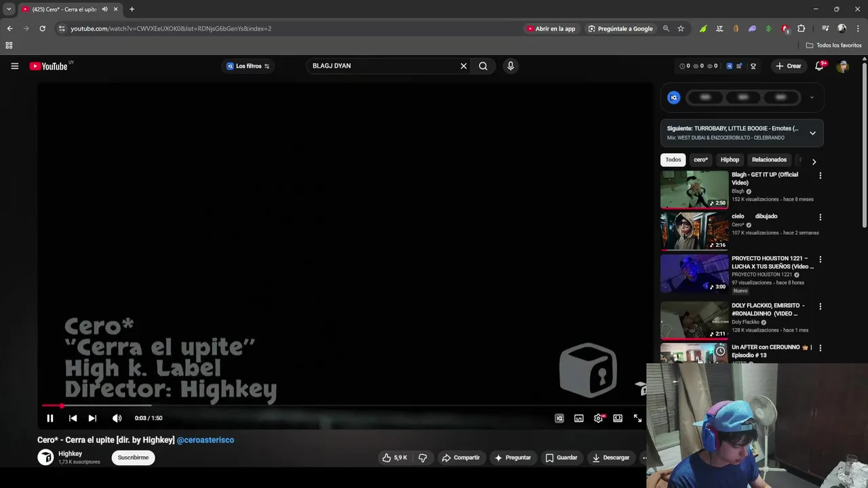The width and height of the screenshot is (868, 488).
Task: Expand the Siguiente playlist panel chevron
Action: click(812, 133)
